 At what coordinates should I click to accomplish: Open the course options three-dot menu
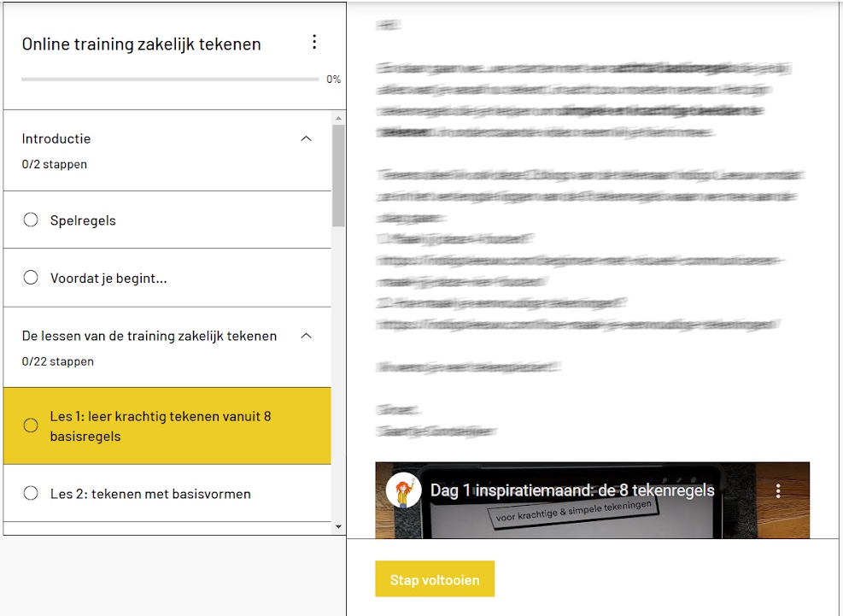tap(314, 41)
